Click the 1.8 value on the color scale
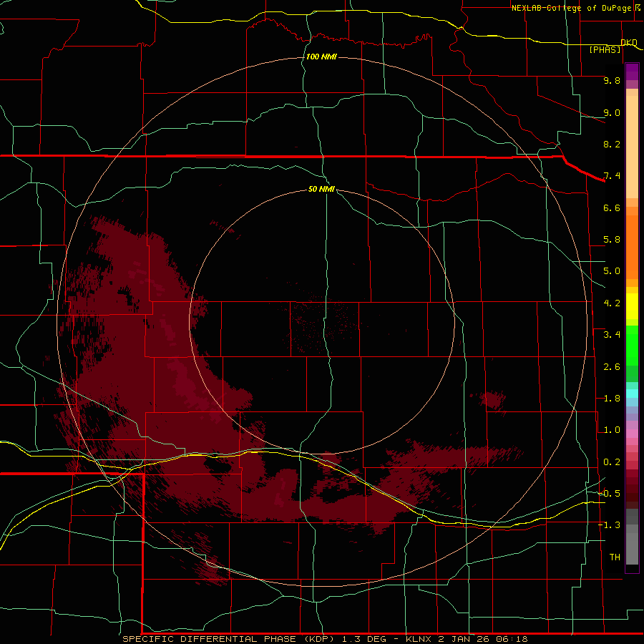The image size is (644, 644). [612, 399]
